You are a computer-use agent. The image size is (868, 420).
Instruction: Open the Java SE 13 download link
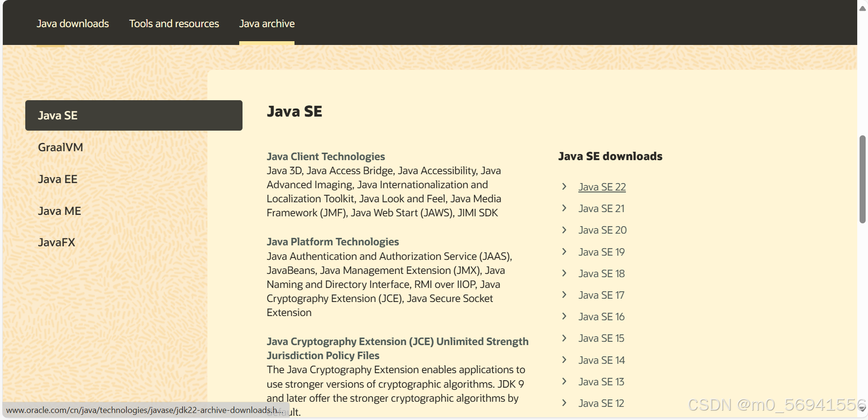(x=602, y=382)
